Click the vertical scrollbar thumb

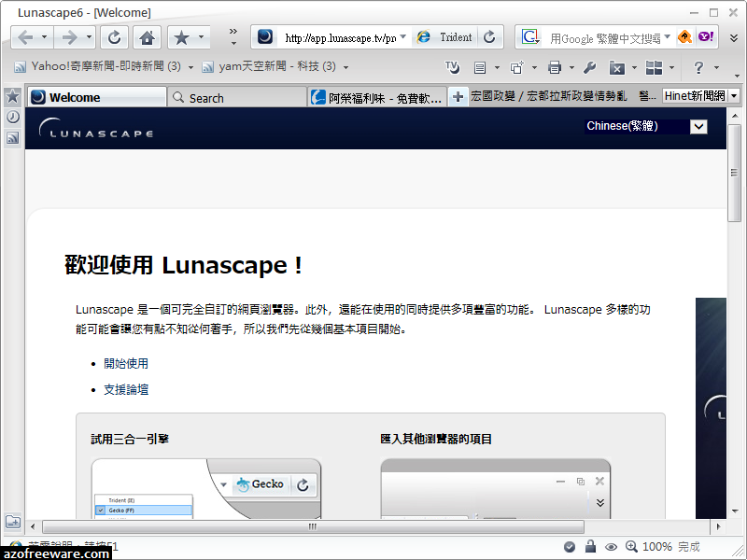click(x=734, y=173)
